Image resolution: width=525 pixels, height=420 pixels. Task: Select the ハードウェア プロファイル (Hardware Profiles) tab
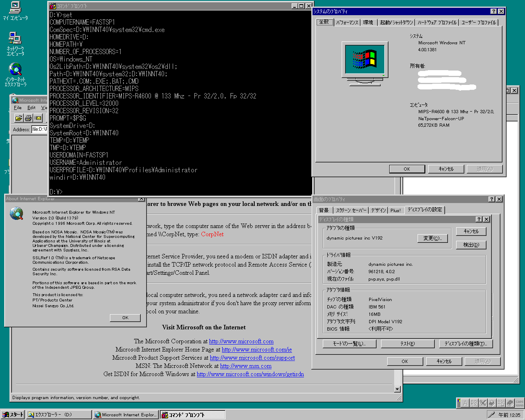coord(437,23)
